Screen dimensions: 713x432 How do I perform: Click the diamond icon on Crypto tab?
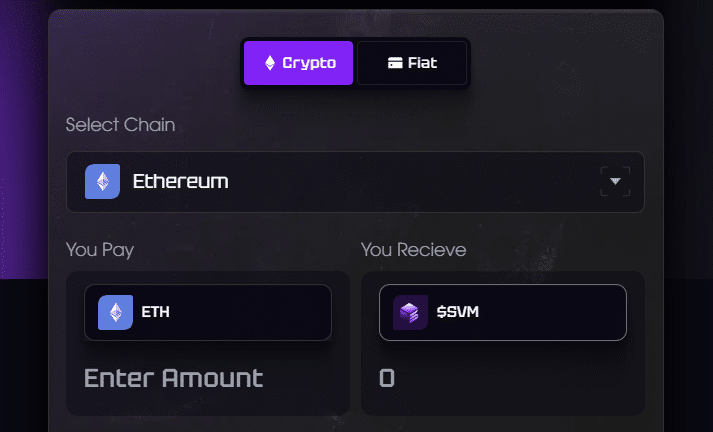[270, 63]
